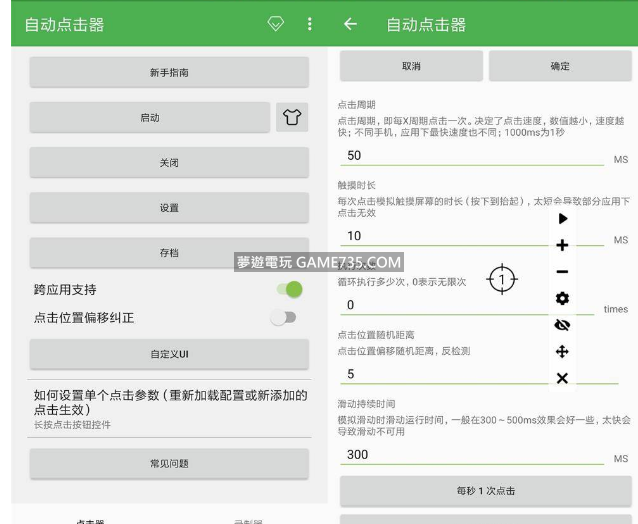Open floating bar gear settings
This screenshot has height=524, width=638.
coord(562,299)
